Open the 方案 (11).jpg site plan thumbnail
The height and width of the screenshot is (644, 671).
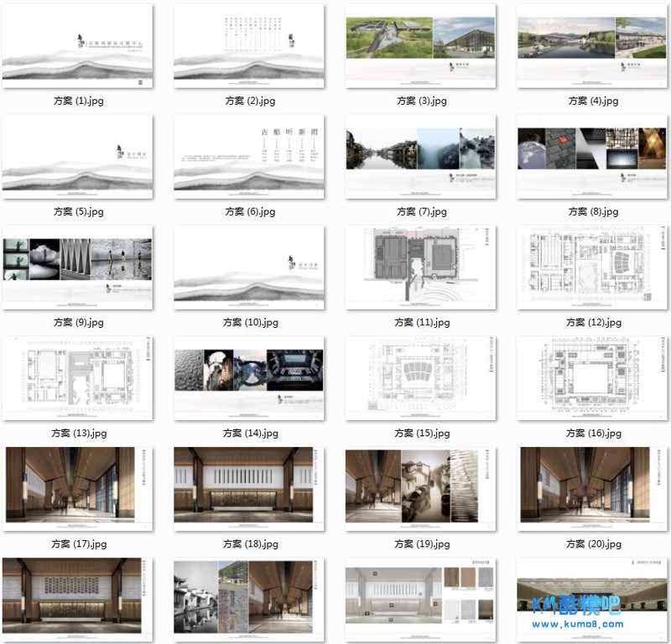421,267
